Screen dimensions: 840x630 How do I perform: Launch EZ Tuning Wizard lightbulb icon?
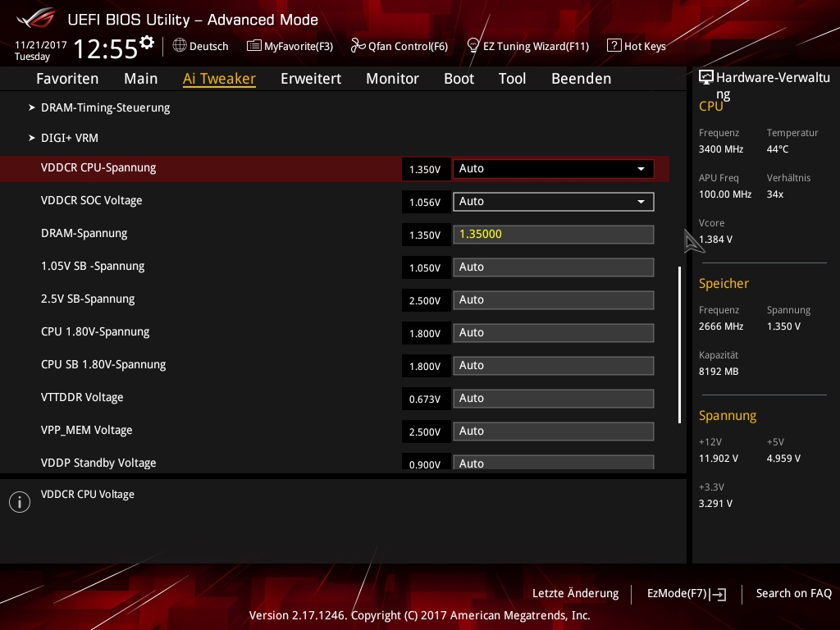pyautogui.click(x=472, y=46)
